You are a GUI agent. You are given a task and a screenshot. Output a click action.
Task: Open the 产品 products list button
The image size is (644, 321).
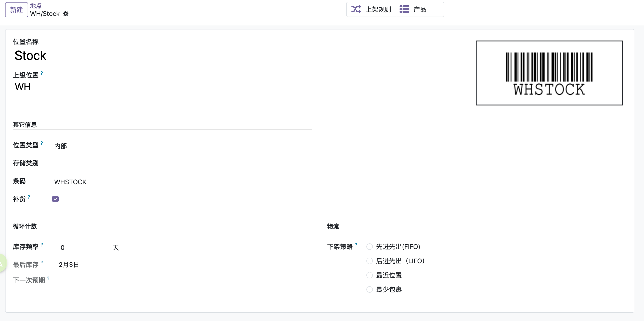click(420, 9)
